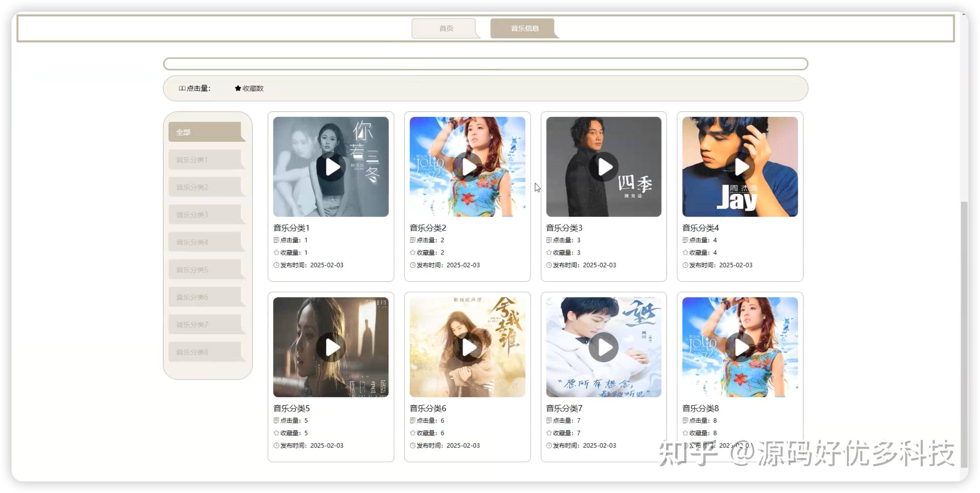Click the search input field
Viewport: 980px width, 493px height.
pos(485,64)
